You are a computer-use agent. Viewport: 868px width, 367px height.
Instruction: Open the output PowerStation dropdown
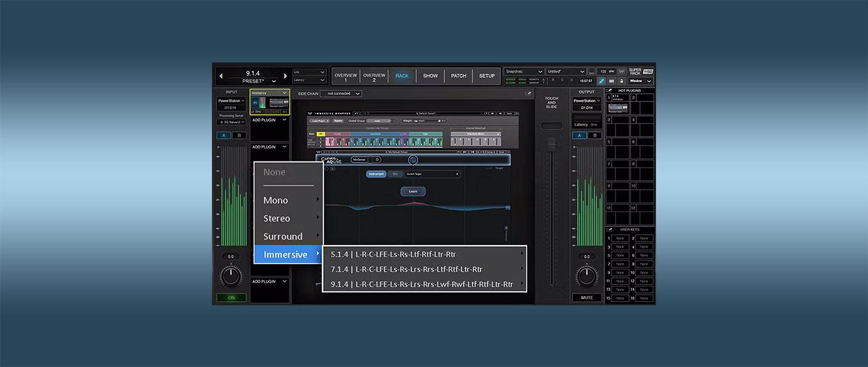point(587,101)
